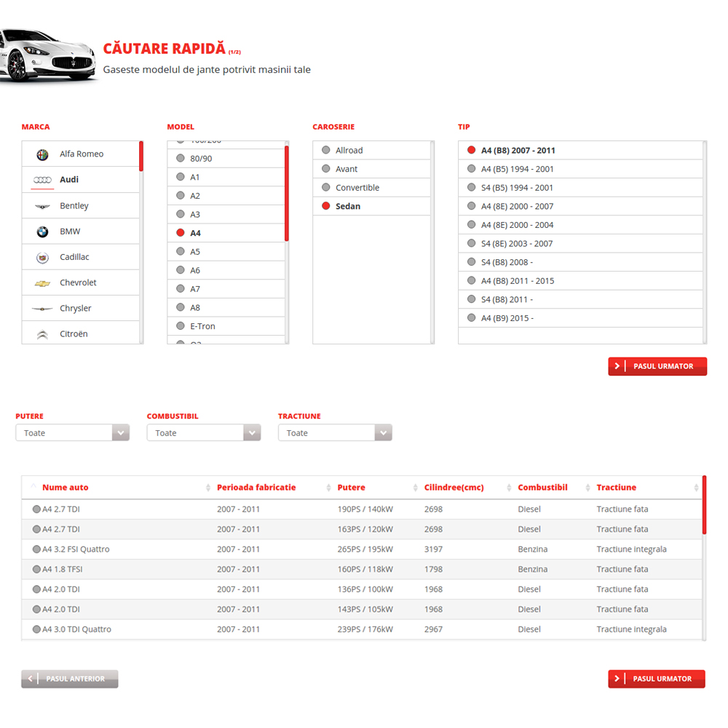Click the Audi rings logo

click(x=42, y=180)
